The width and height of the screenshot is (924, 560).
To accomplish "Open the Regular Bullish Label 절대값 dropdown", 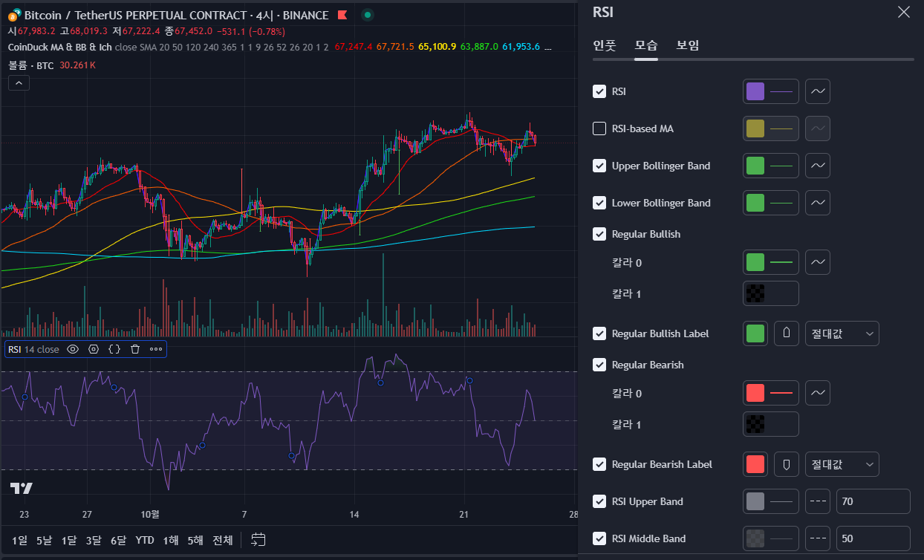I will [x=842, y=333].
